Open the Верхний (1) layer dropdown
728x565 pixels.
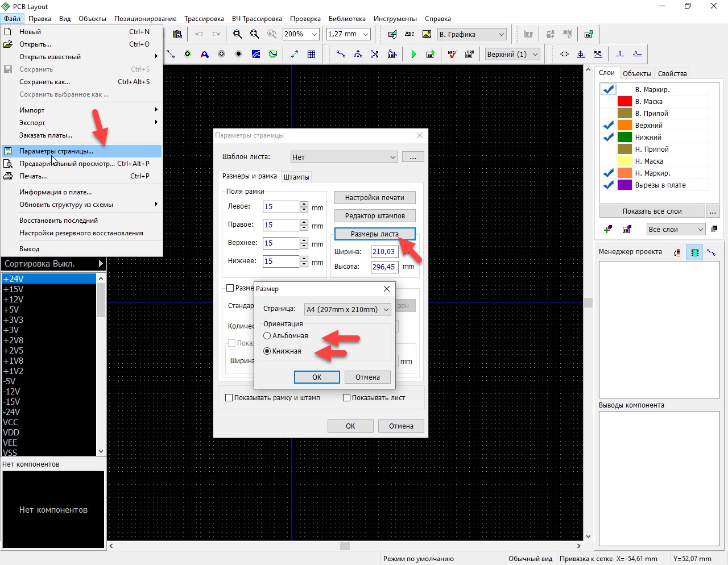[x=512, y=55]
